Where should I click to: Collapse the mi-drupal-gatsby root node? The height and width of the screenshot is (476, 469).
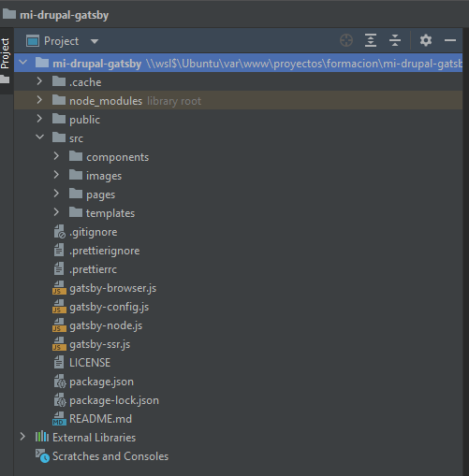(22, 63)
